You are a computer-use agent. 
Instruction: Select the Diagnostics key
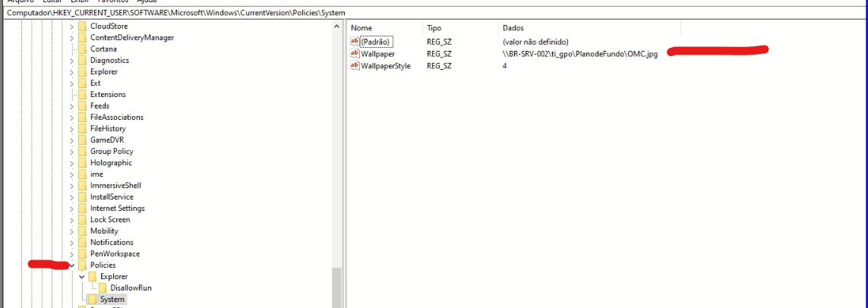click(109, 60)
